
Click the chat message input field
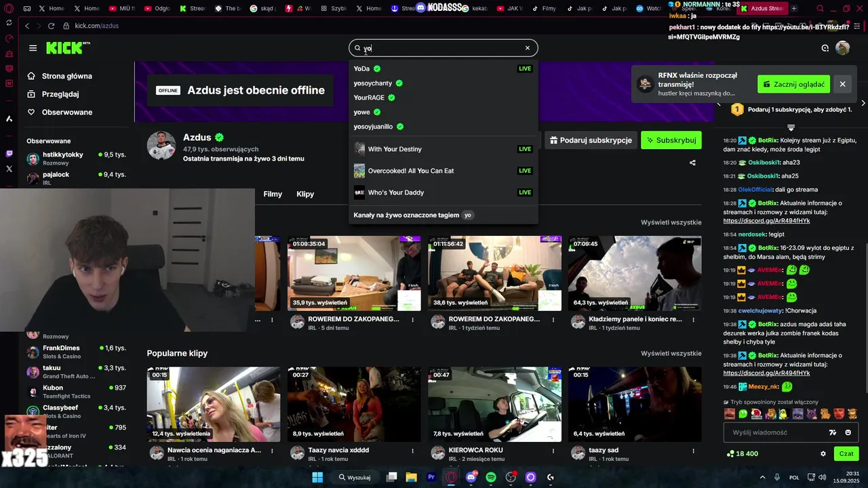776,432
